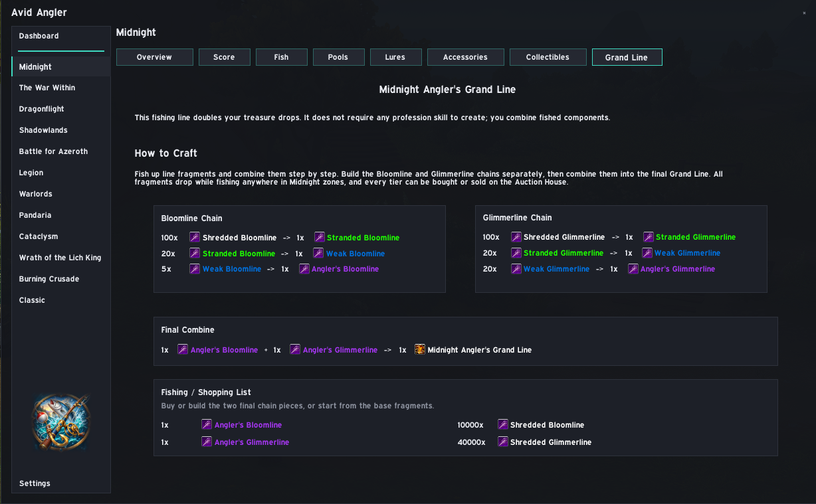Click Weak Bloomline result icon in Bloomline Chain
816x504 pixels.
tap(318, 253)
